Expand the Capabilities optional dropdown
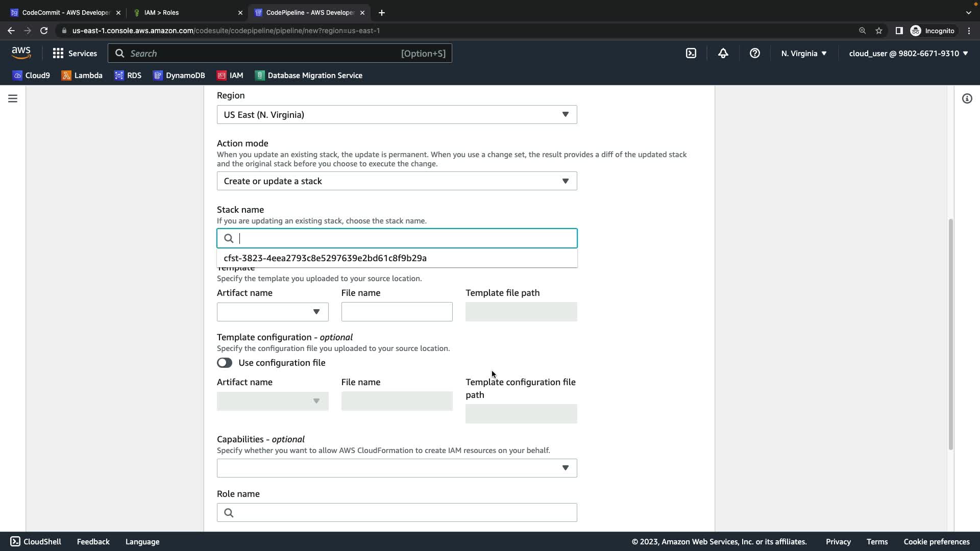The image size is (980, 551). 397,468
